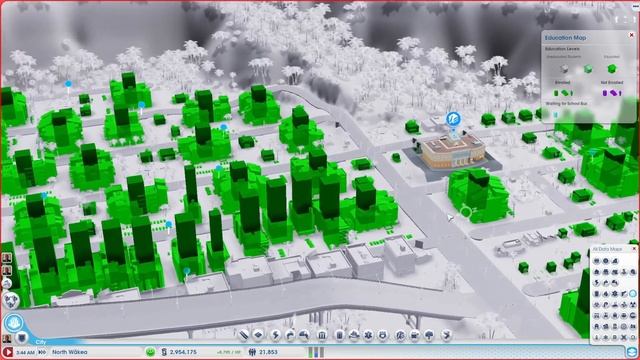Click the RCI demand bars
The height and width of the screenshot is (360, 640).
pos(316,352)
